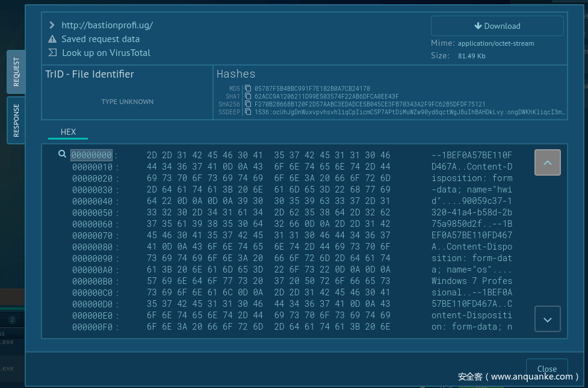Copy the SHA256 hash with its copy icon
This screenshot has height=388, width=588.
pos(248,104)
